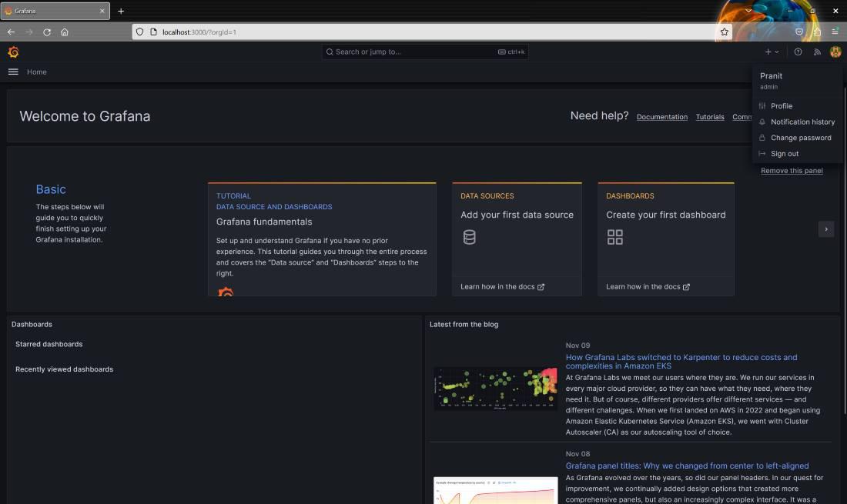Click the dashboard grid icon

point(614,237)
